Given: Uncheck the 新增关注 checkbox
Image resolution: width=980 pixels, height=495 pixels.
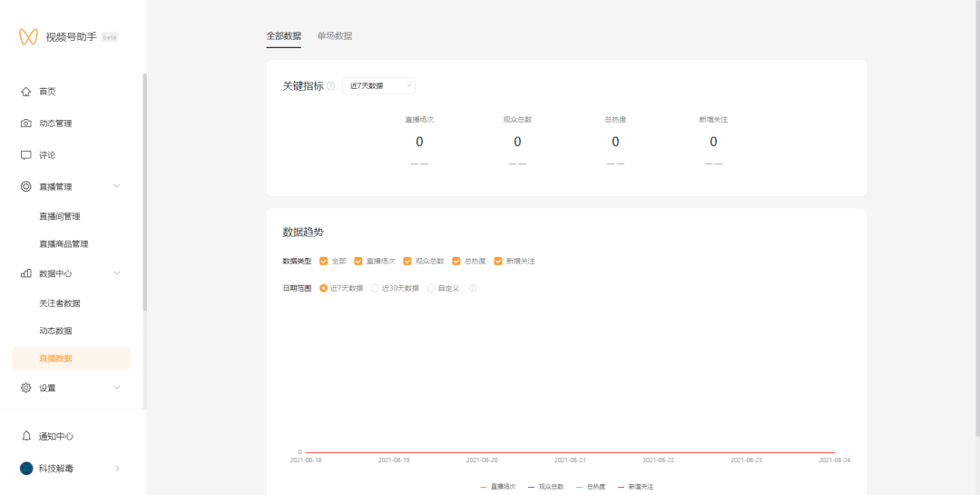Looking at the screenshot, I should pyautogui.click(x=498, y=261).
